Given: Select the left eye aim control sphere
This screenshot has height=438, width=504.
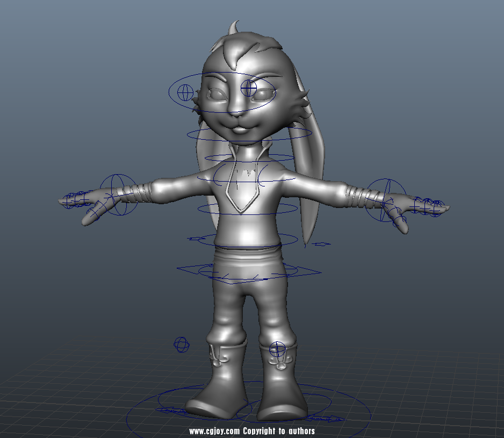Looking at the screenshot, I should pos(185,92).
